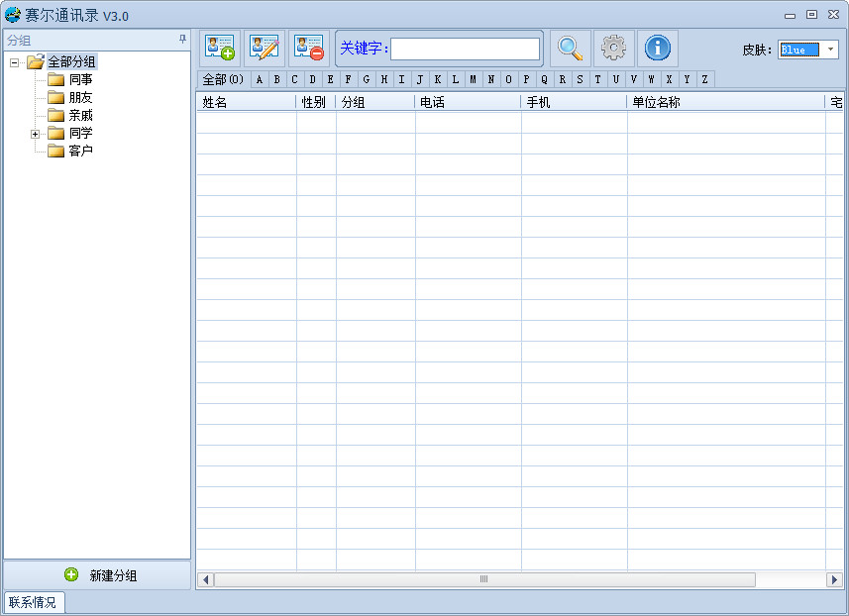Click the 关键字 search input field

[465, 49]
